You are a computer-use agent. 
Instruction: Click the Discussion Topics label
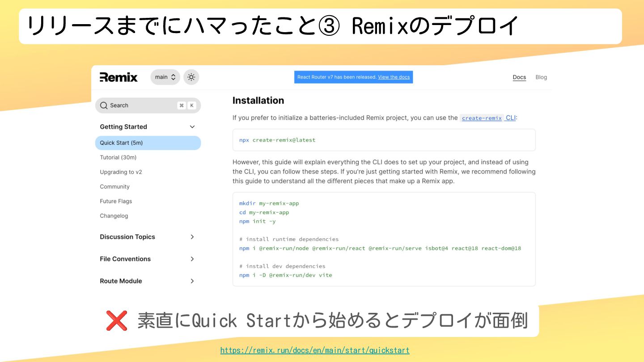point(127,237)
